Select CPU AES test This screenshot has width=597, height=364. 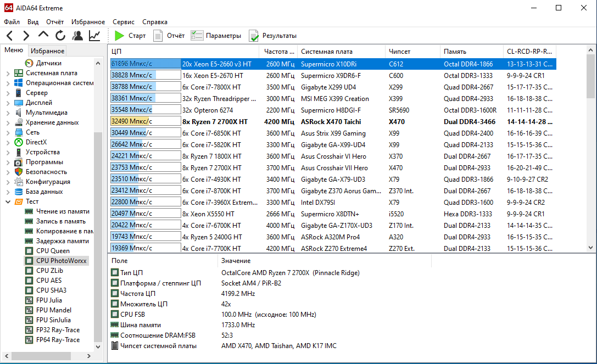pos(49,281)
